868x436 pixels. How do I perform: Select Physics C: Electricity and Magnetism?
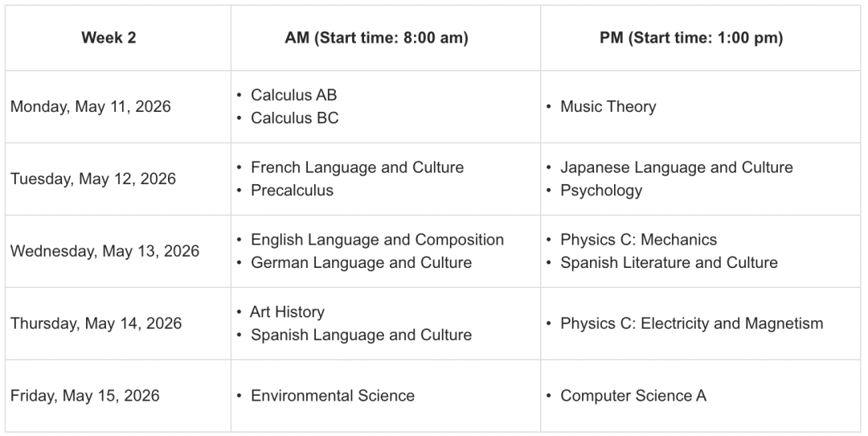(691, 323)
